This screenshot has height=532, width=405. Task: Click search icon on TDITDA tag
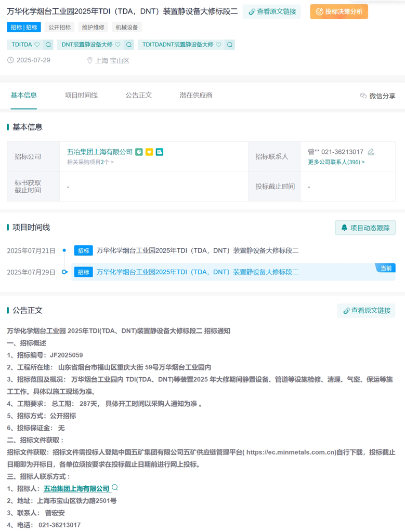point(48,45)
